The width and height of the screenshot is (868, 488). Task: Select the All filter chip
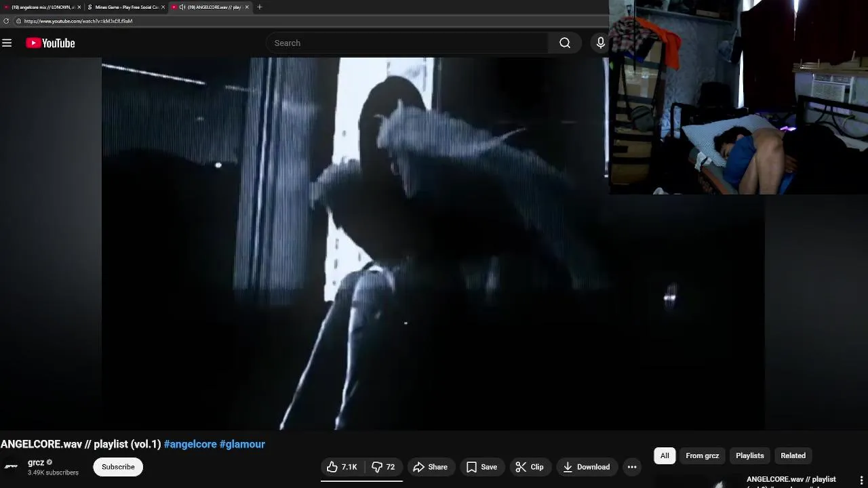tap(665, 455)
